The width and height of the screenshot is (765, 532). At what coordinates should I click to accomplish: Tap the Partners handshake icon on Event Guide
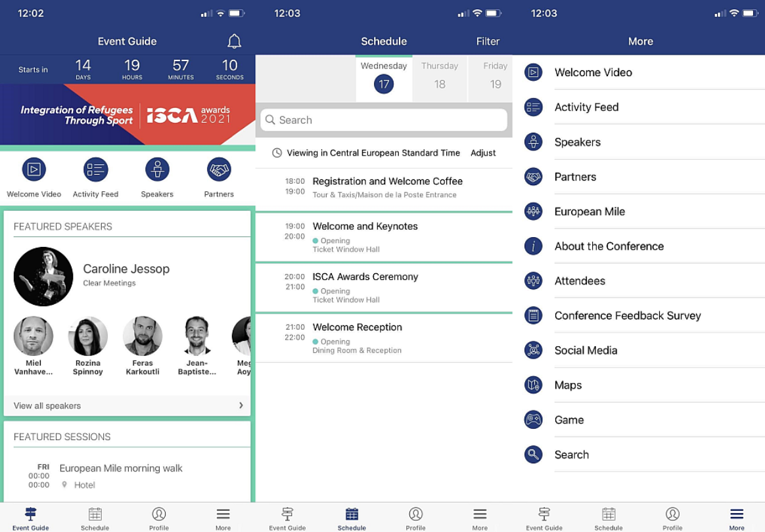pos(219,169)
